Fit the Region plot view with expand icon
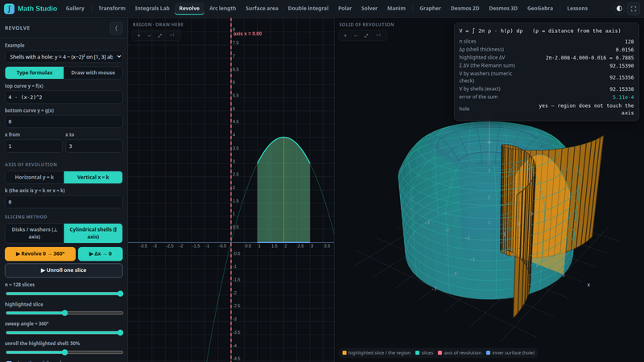This screenshot has width=644, height=362. pyautogui.click(x=159, y=35)
